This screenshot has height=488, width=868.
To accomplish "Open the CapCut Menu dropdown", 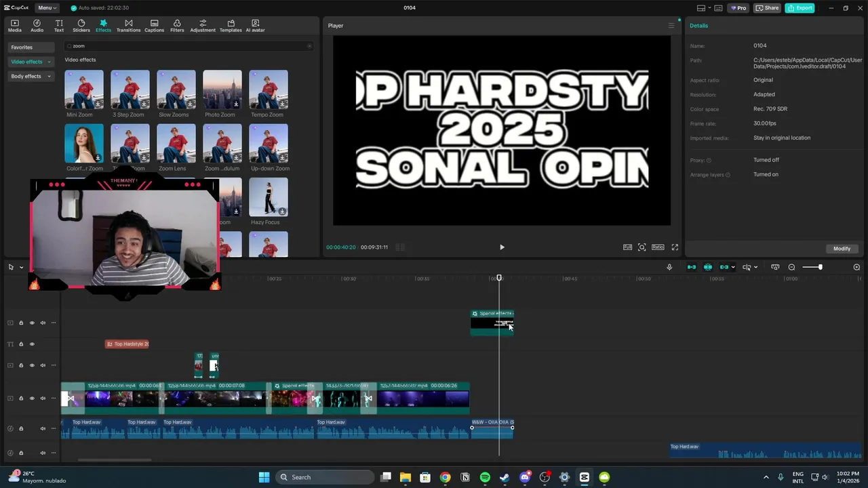I will pos(47,8).
